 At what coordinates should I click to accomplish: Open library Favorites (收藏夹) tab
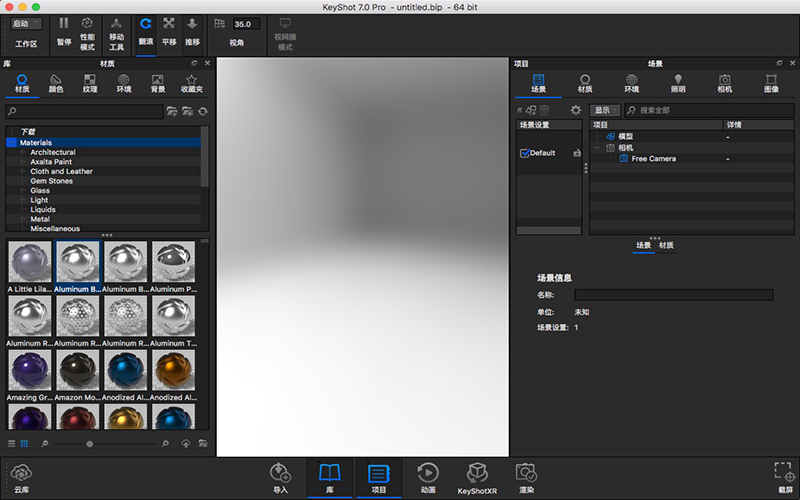192,84
